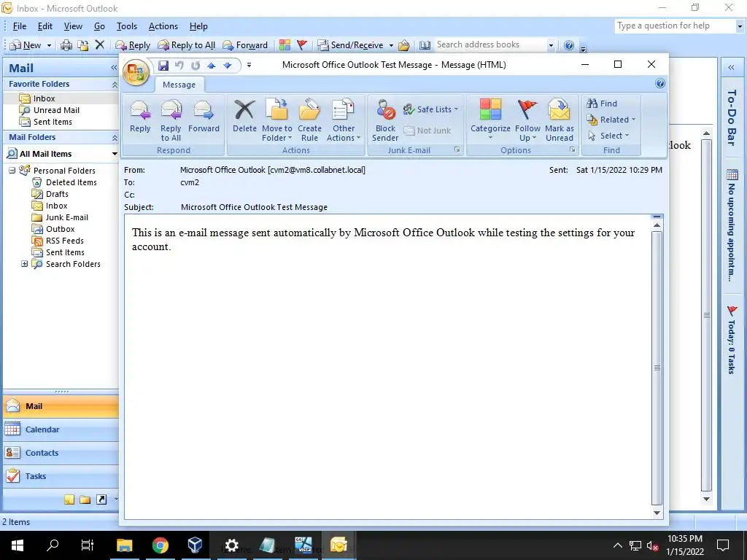747x560 pixels.
Task: Select the Message ribbon tab
Action: point(179,85)
